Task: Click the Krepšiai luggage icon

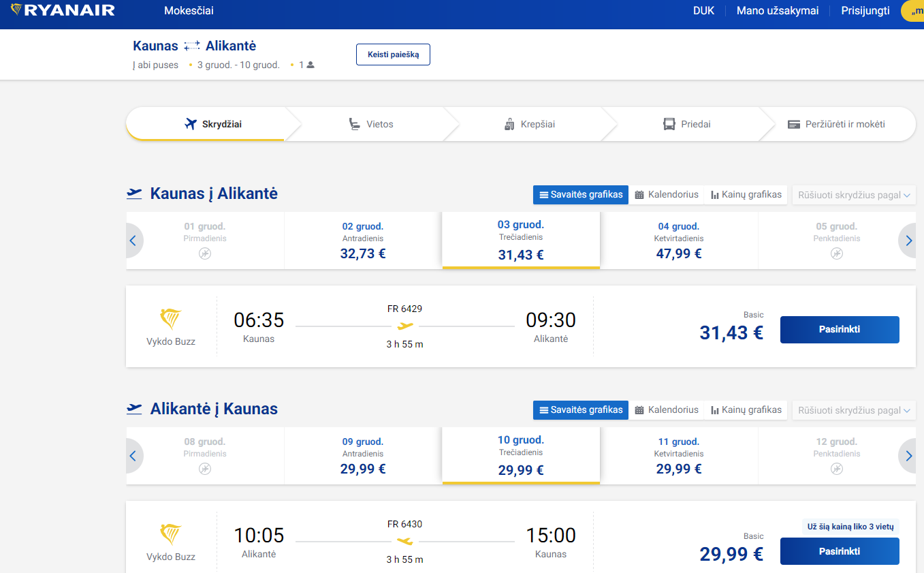Action: (509, 124)
